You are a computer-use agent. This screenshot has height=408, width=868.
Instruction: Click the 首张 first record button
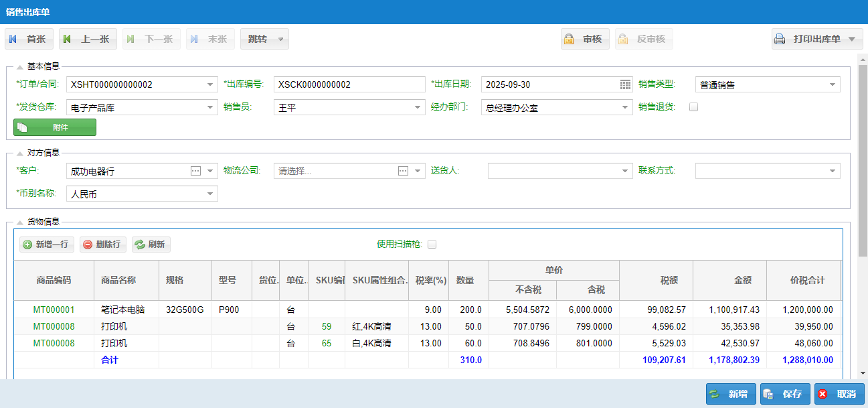(x=29, y=40)
